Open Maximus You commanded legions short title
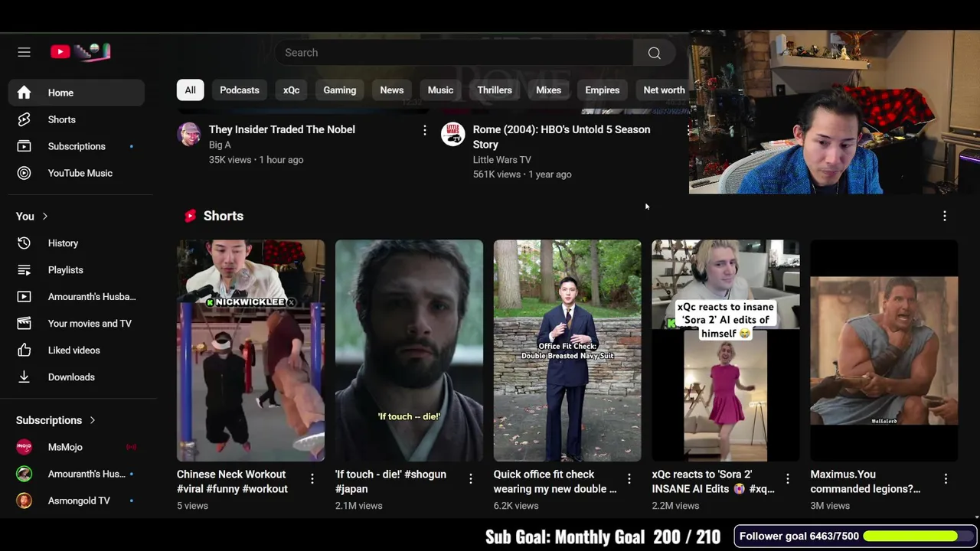 click(x=865, y=481)
